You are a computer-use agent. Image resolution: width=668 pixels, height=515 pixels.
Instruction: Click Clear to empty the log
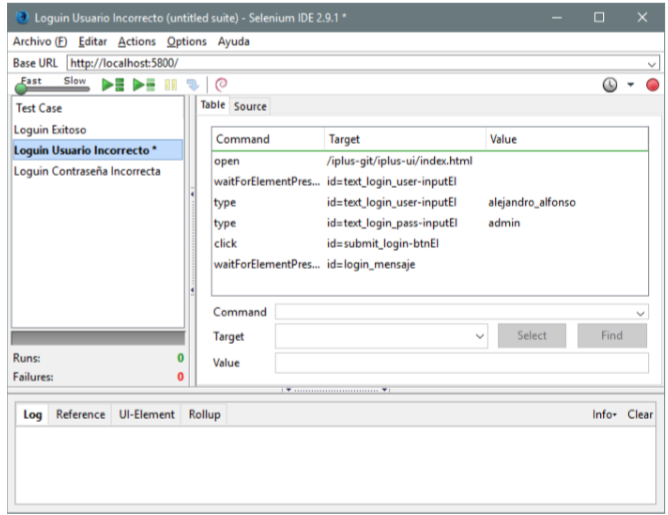pos(639,414)
